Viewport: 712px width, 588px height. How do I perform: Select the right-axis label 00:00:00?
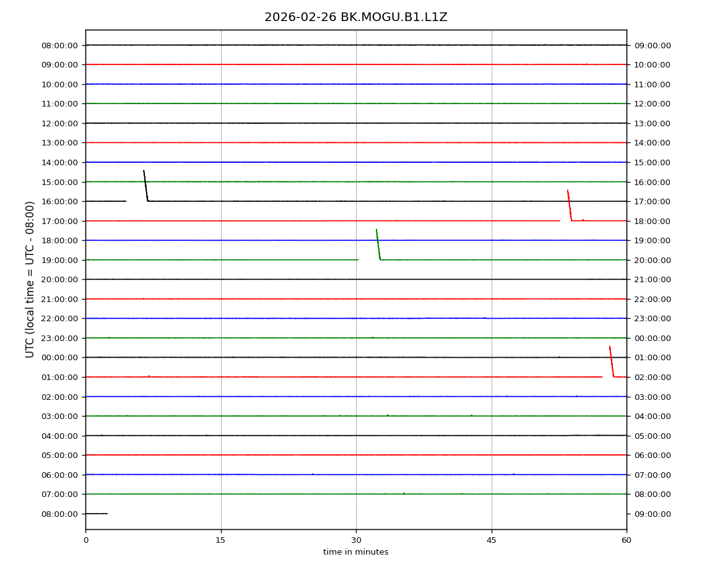coord(653,338)
